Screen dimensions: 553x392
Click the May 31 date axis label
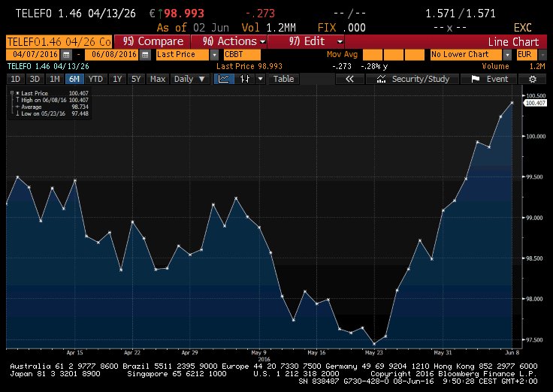443,352
